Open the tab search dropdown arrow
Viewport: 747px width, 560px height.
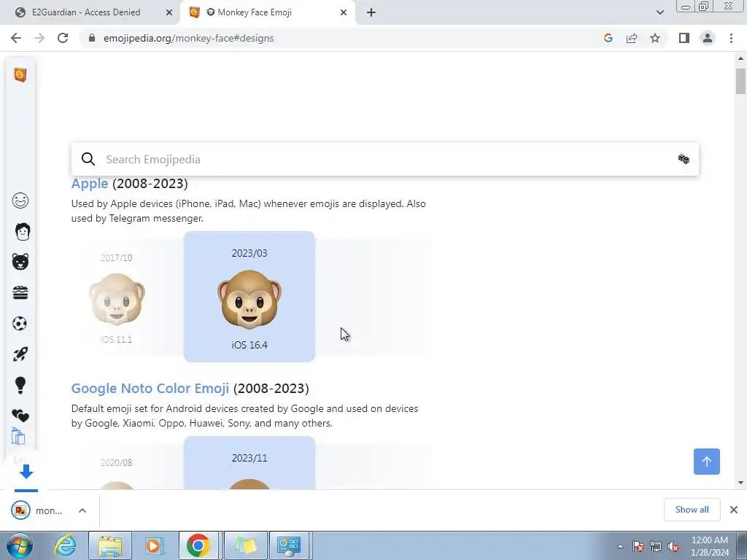click(659, 12)
